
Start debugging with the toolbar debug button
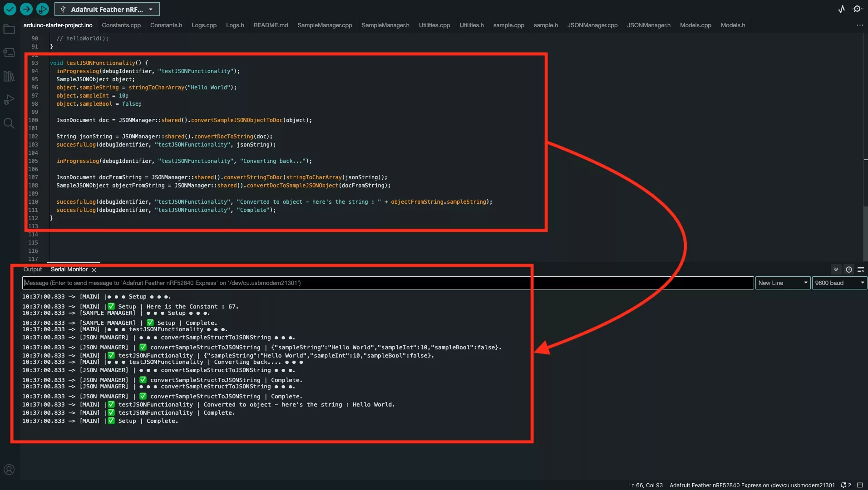[43, 9]
